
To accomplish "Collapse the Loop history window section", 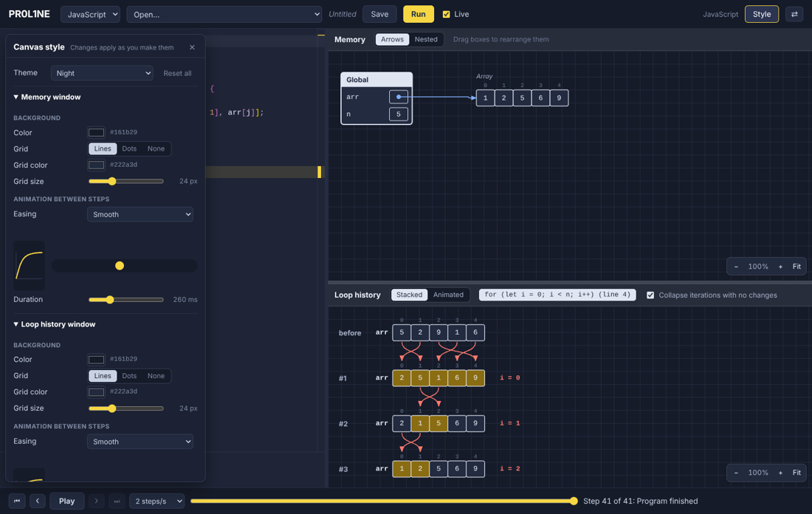I will tap(55, 324).
